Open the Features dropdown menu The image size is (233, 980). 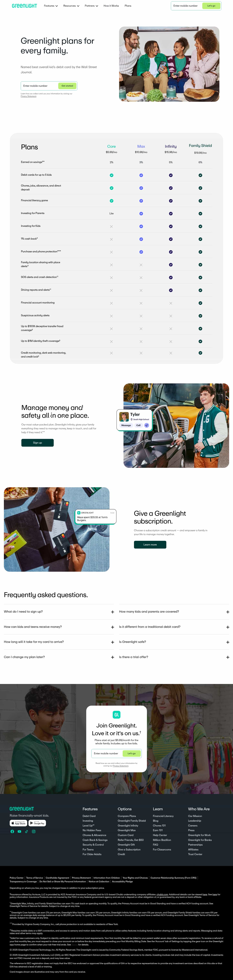tap(51, 6)
